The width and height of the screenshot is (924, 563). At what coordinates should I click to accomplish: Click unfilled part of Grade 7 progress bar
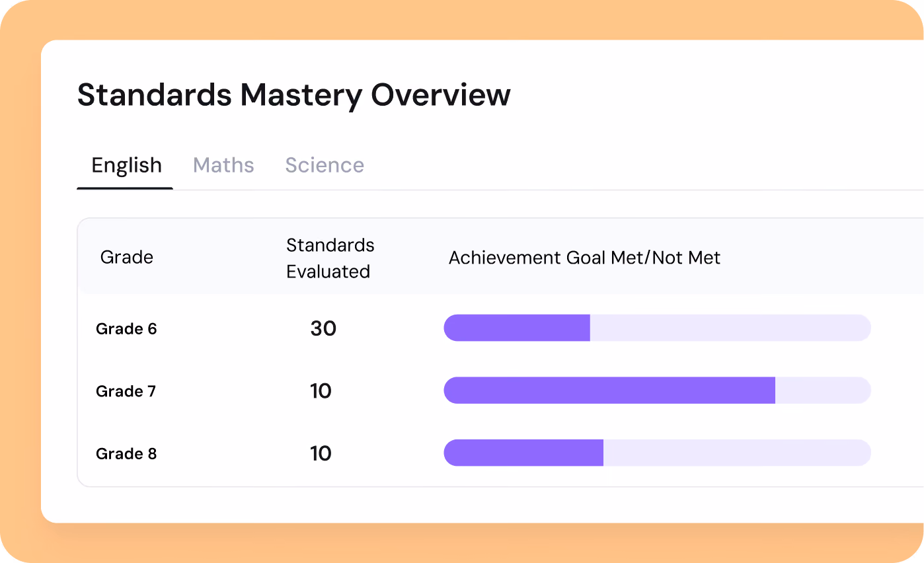(x=823, y=391)
